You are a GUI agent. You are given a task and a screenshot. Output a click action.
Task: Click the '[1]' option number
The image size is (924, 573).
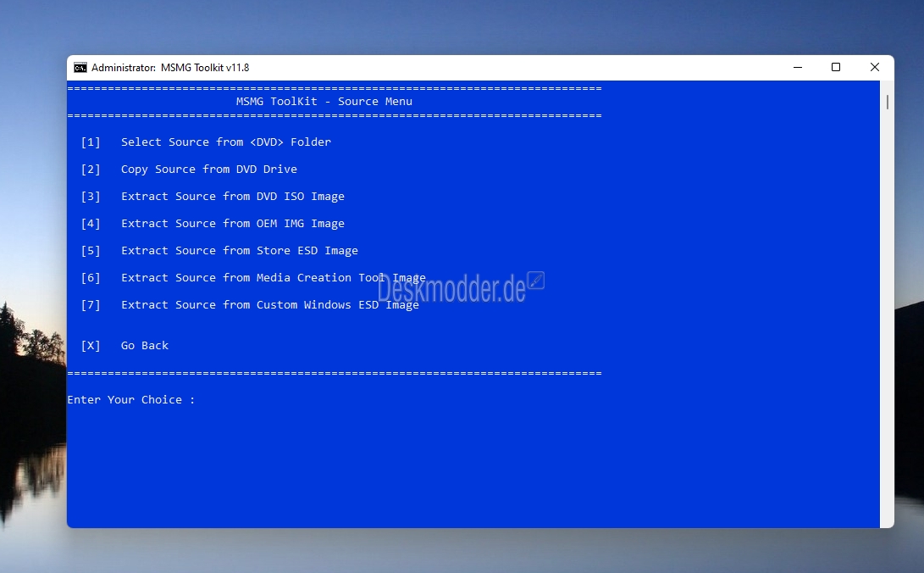click(x=90, y=142)
